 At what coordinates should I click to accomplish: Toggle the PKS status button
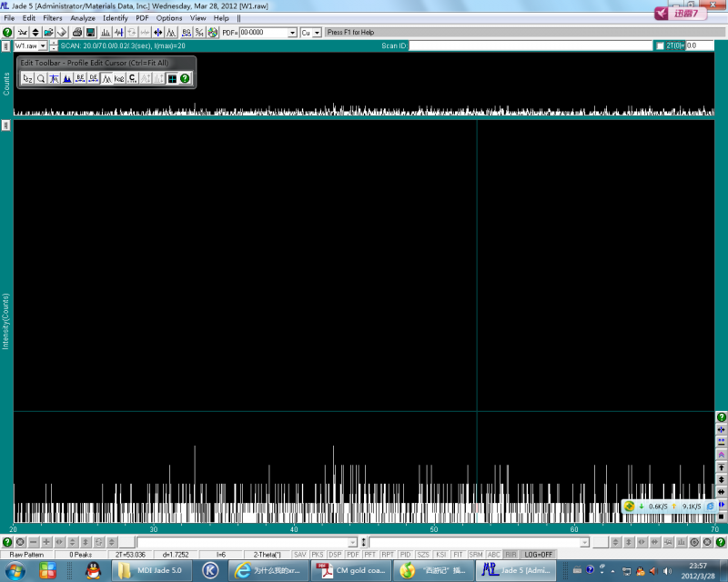click(317, 555)
